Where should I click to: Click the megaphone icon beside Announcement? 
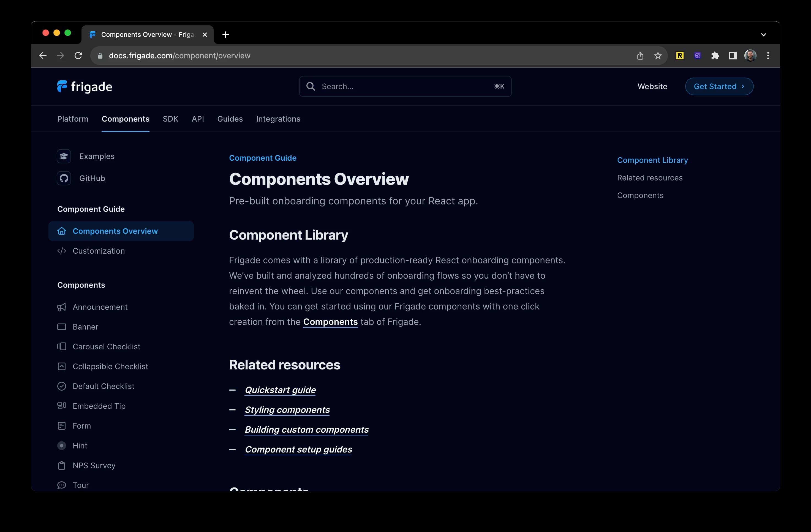point(62,307)
